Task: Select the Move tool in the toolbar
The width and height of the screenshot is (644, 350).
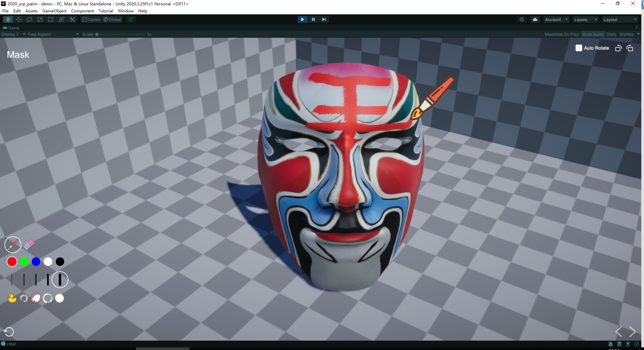Action: 18,19
